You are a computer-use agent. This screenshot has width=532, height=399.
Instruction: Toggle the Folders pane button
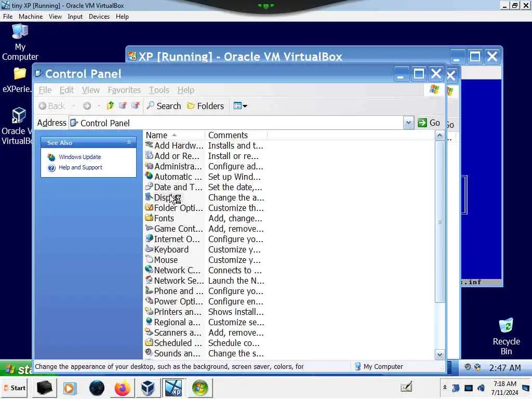[206, 106]
